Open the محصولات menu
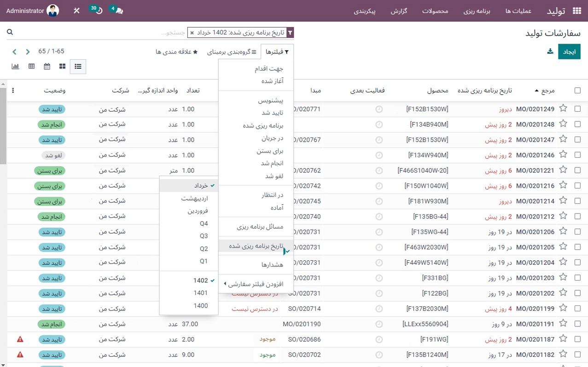This screenshot has height=367, width=588. pos(434,11)
